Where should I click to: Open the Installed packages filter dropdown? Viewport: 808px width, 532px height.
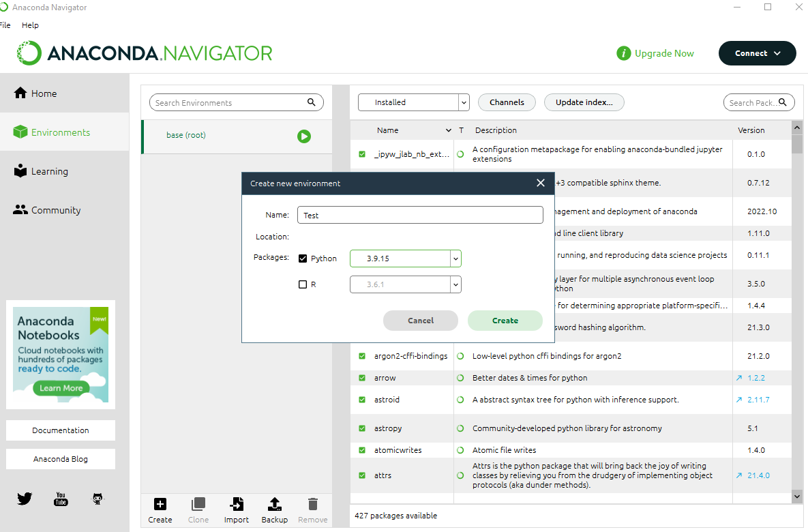[414, 102]
